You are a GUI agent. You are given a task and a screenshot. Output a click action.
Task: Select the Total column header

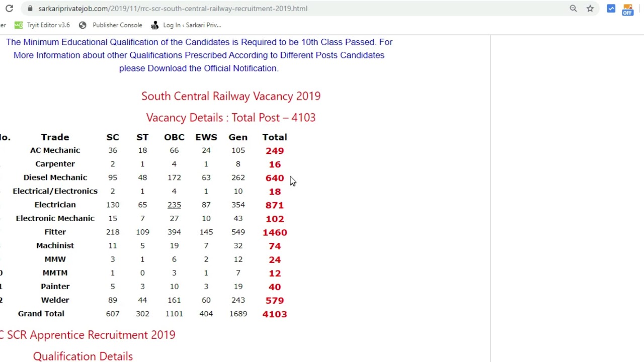275,137
